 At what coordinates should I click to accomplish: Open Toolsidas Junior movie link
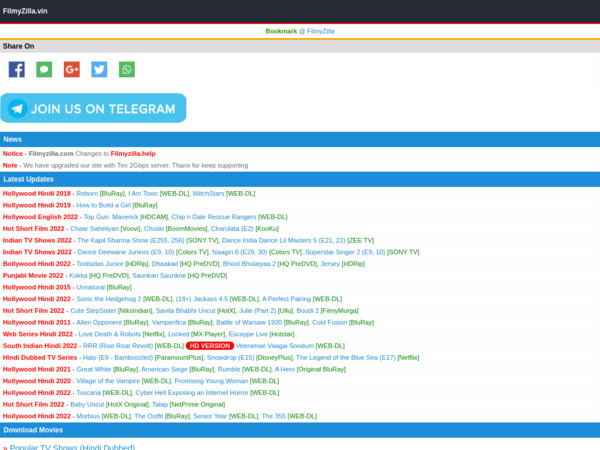coord(100,264)
